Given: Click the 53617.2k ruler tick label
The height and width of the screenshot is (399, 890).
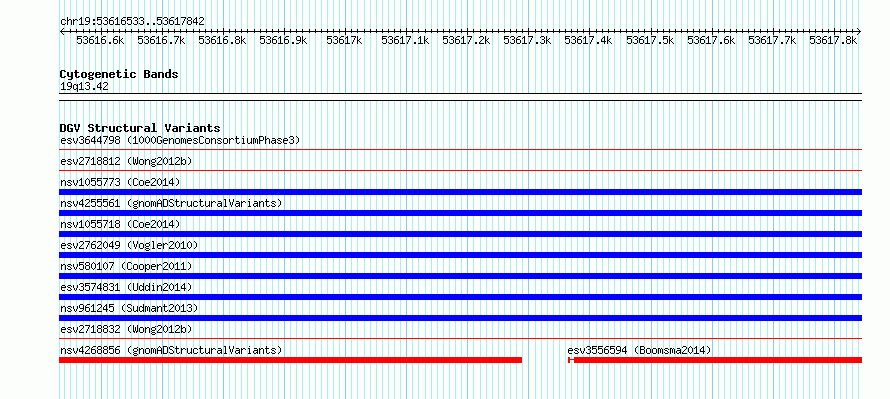Looking at the screenshot, I should pos(466,40).
